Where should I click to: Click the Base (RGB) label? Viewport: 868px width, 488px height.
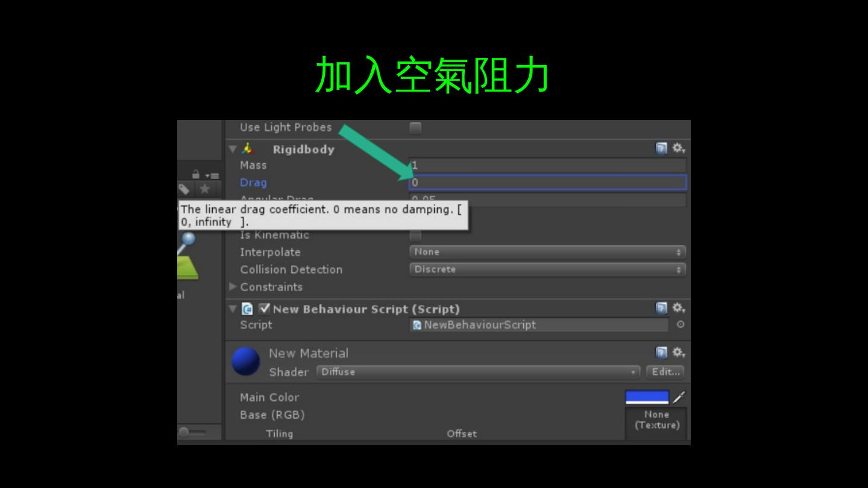click(x=272, y=414)
